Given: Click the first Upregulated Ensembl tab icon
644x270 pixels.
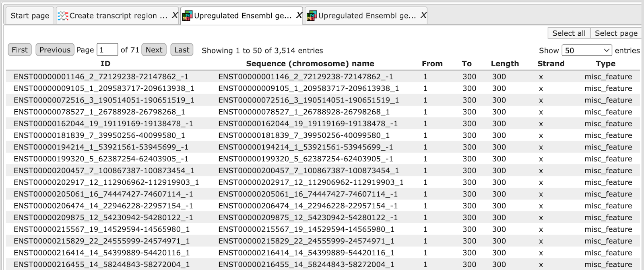Looking at the screenshot, I should (187, 16).
